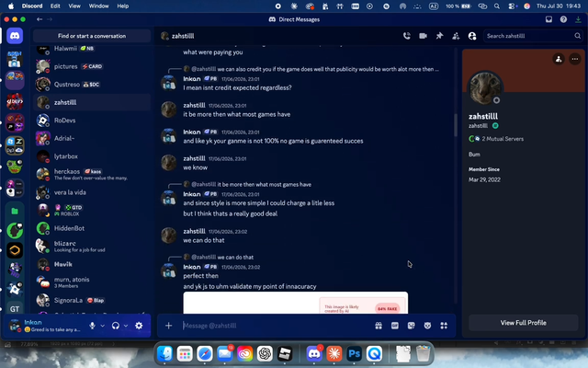Open DM with Havik
The image size is (588, 368).
(x=92, y=264)
